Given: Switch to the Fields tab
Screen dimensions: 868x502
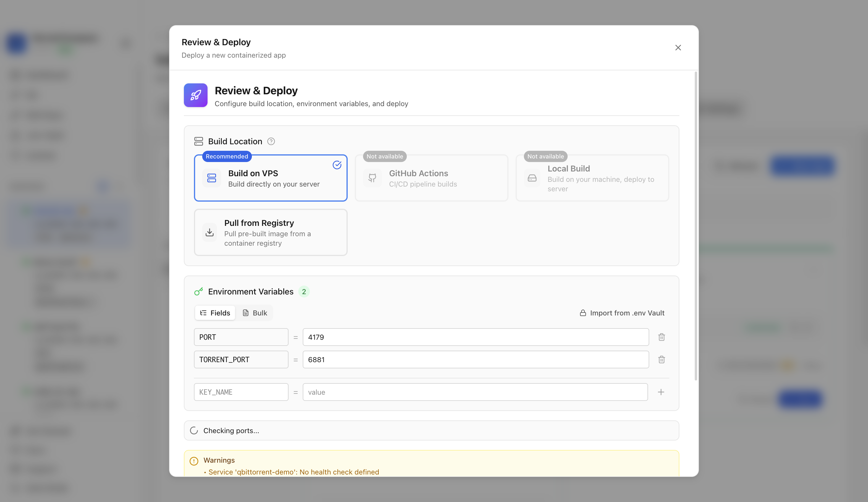Looking at the screenshot, I should pyautogui.click(x=215, y=313).
